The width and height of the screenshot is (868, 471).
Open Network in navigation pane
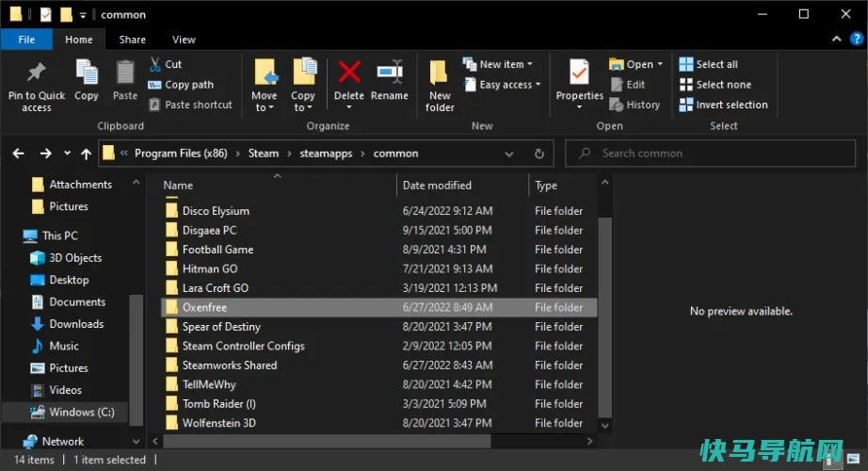[x=53, y=442]
